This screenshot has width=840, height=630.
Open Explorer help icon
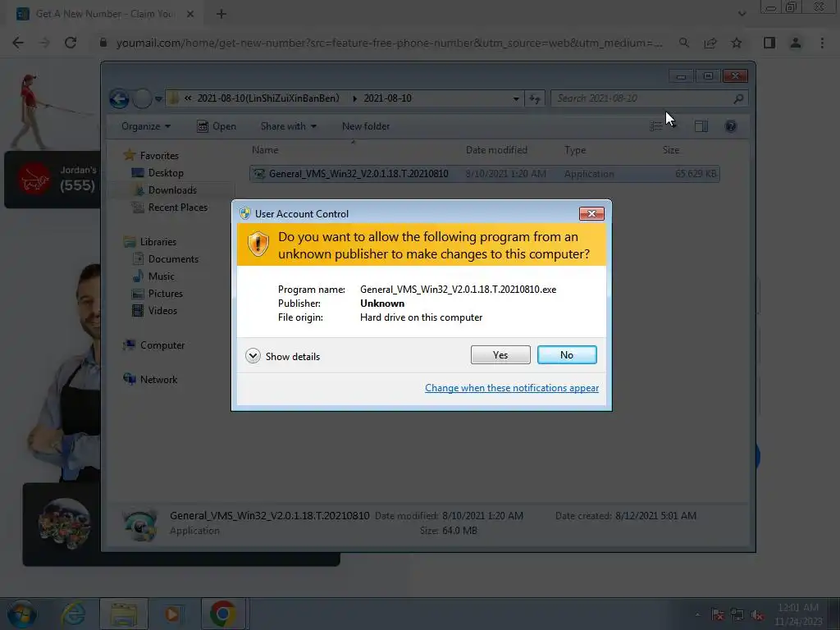[x=731, y=126]
